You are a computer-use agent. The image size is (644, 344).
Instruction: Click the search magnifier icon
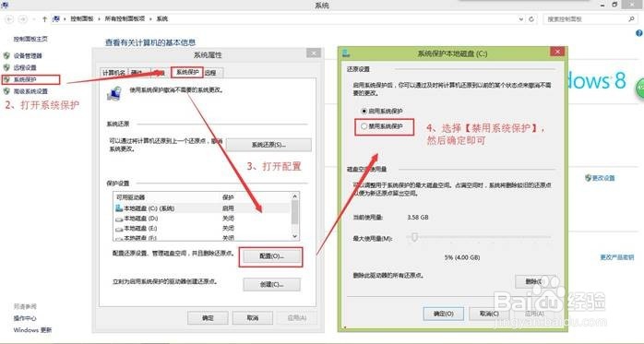coord(631,18)
